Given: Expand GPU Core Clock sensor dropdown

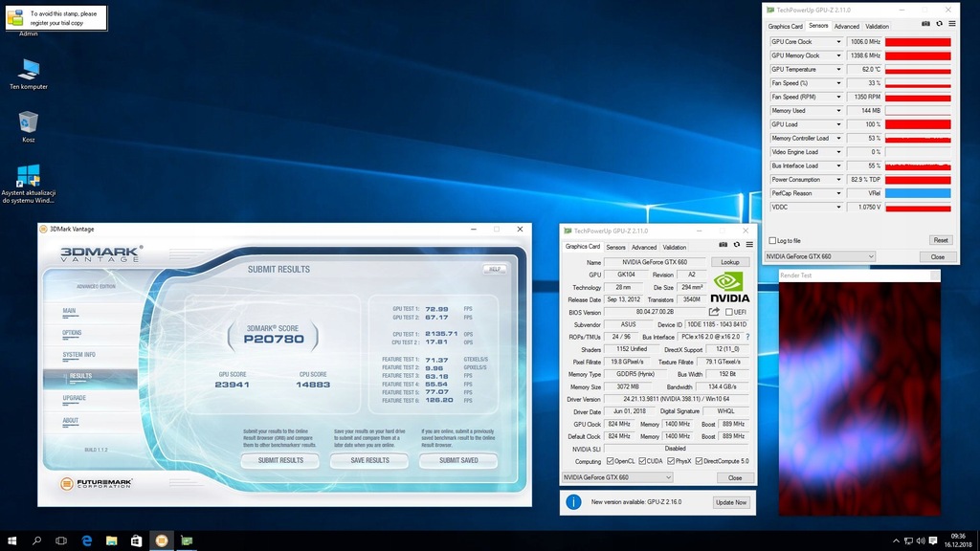Looking at the screenshot, I should pos(838,42).
